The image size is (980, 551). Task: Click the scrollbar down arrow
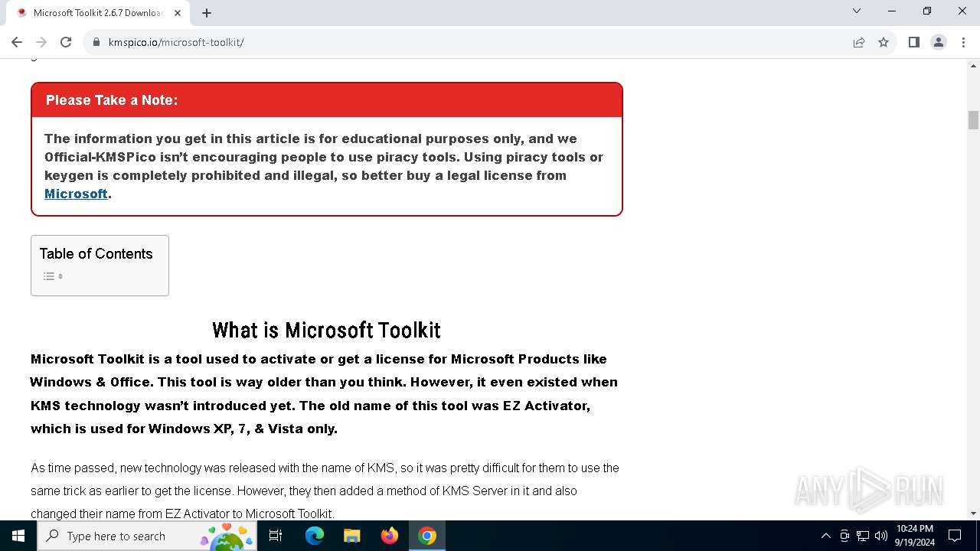pyautogui.click(x=973, y=514)
